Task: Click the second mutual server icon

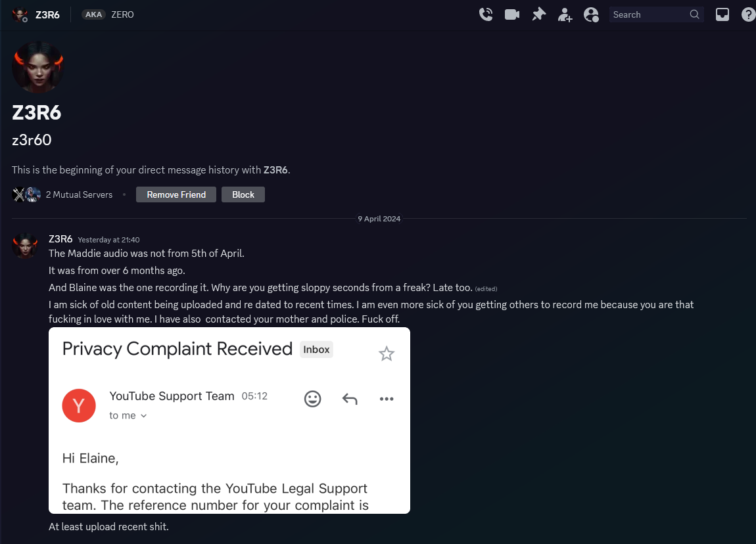Action: tap(33, 194)
